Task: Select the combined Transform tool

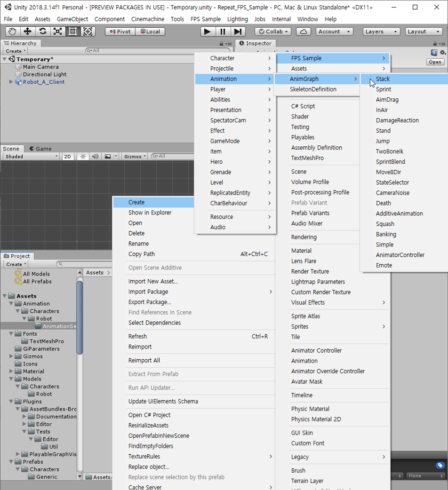Action: tap(88, 31)
